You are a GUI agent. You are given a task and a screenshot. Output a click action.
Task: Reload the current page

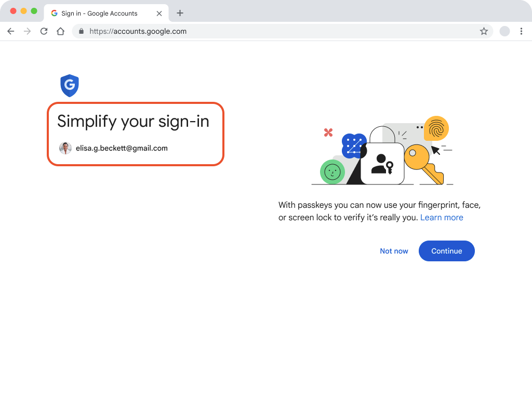(x=44, y=31)
